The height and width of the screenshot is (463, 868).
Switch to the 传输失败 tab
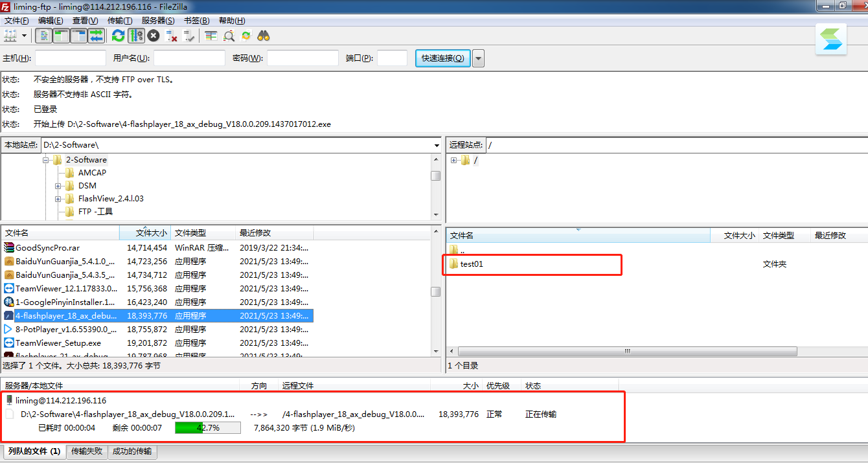tap(87, 451)
